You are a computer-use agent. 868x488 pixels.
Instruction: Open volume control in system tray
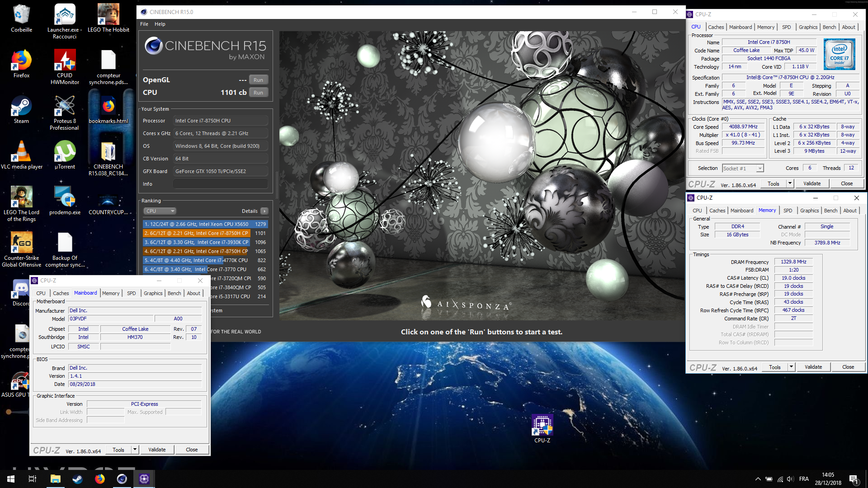pos(790,479)
